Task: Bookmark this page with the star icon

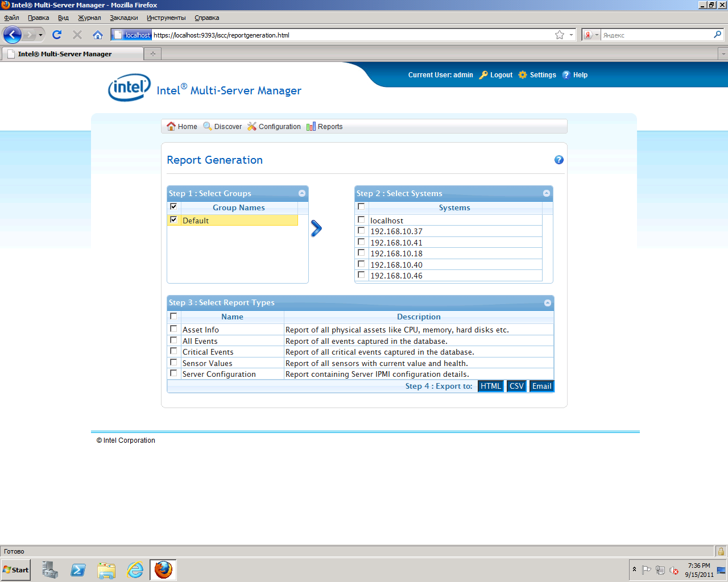Action: pyautogui.click(x=560, y=35)
